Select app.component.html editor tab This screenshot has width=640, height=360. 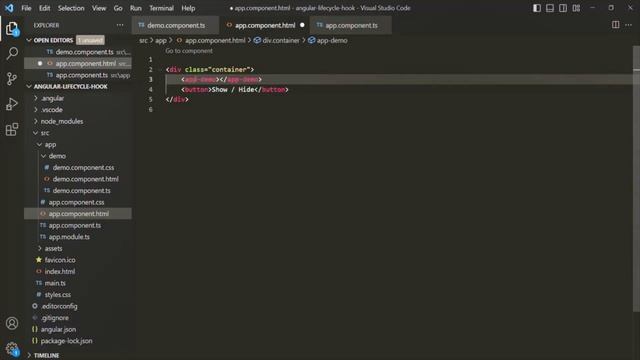[264, 25]
